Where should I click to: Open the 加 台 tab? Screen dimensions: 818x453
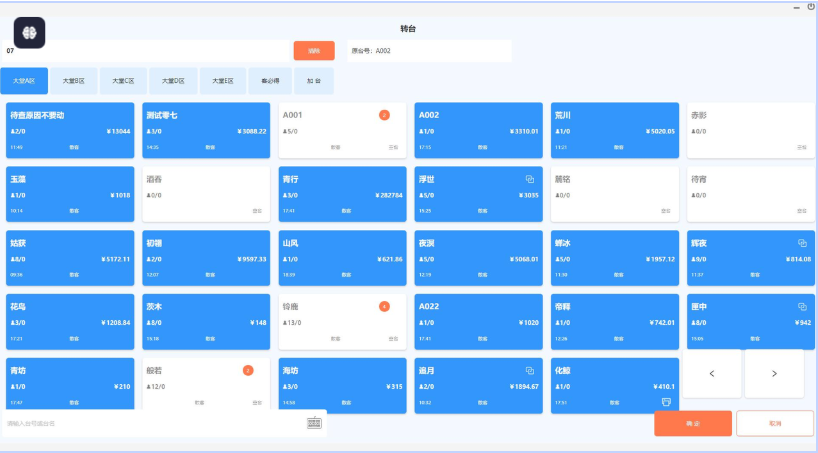[314, 81]
